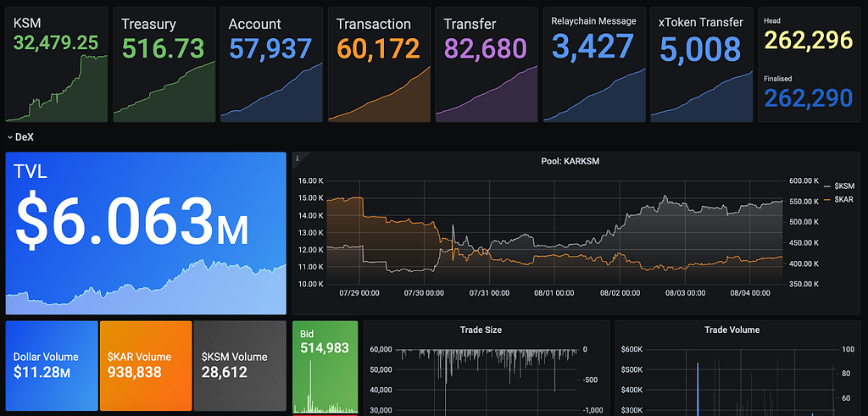The image size is (868, 416).
Task: Click the green Bid 514,983 panel
Action: coord(325,367)
